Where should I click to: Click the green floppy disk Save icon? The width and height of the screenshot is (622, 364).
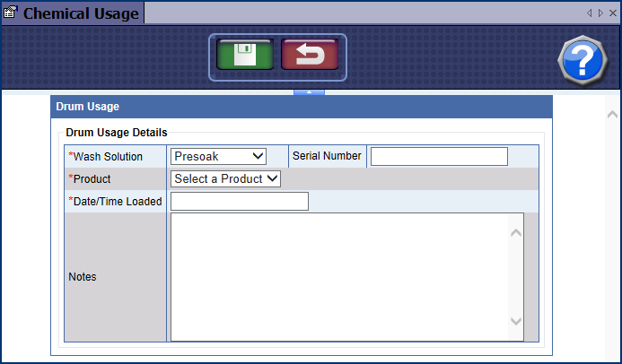tap(244, 56)
